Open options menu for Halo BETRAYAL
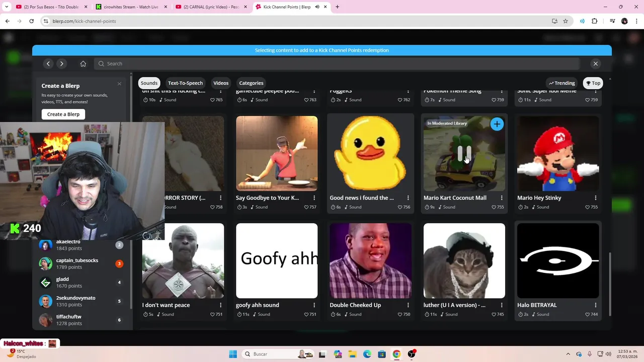The image size is (644, 362). point(596,305)
